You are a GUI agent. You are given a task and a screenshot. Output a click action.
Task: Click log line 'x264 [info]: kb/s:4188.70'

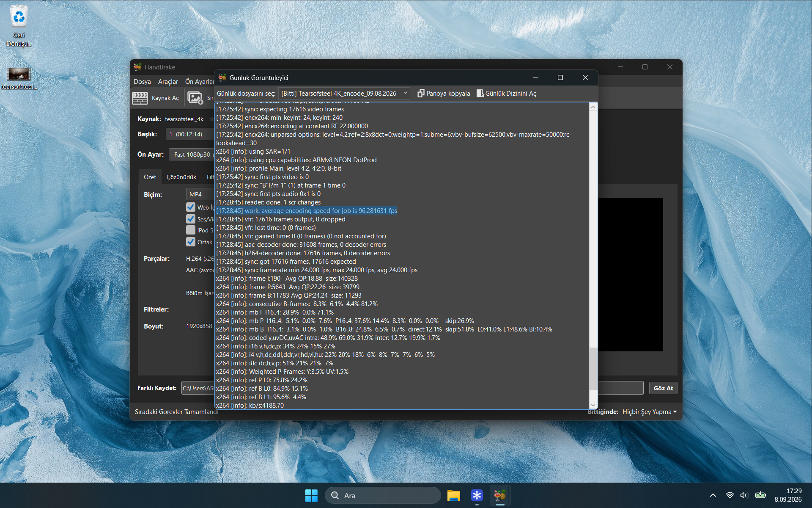(x=250, y=405)
